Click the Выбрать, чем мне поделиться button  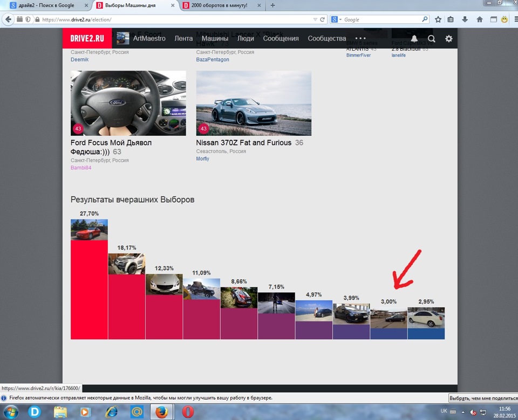483,398
